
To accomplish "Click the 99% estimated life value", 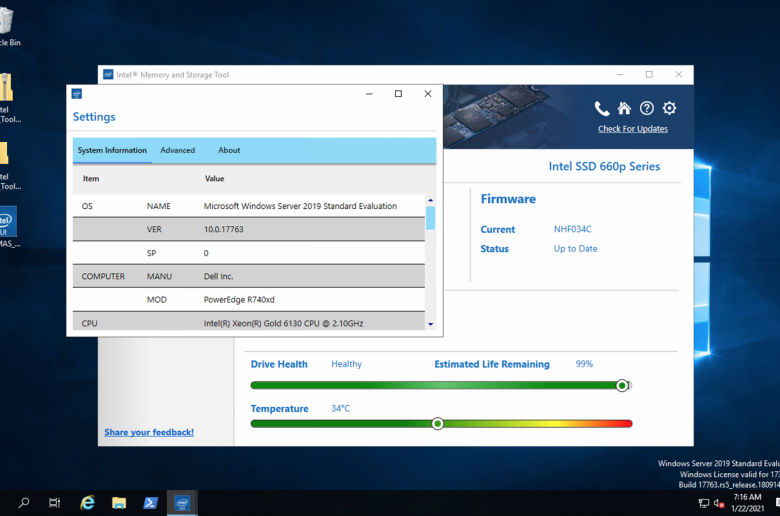I will coord(584,364).
